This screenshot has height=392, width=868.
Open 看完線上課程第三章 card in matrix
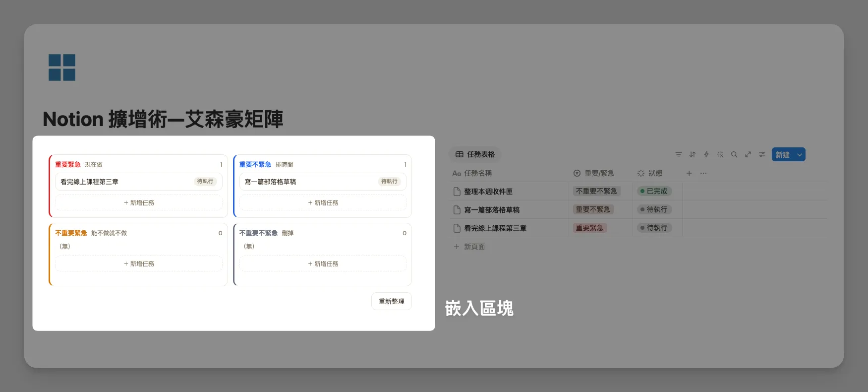pos(139,182)
